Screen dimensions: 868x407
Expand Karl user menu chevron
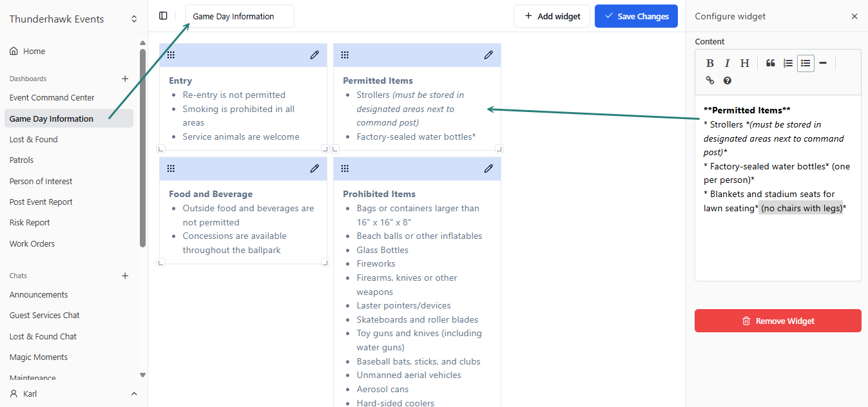(x=134, y=393)
